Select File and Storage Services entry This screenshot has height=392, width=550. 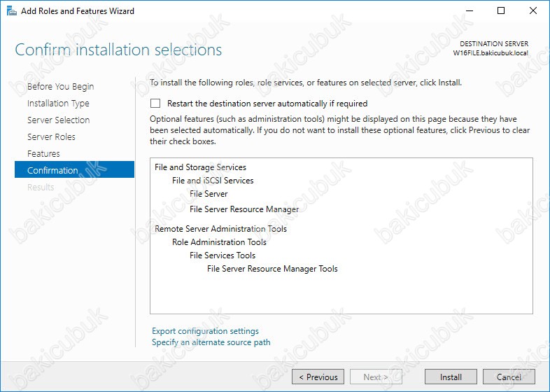pyautogui.click(x=200, y=167)
